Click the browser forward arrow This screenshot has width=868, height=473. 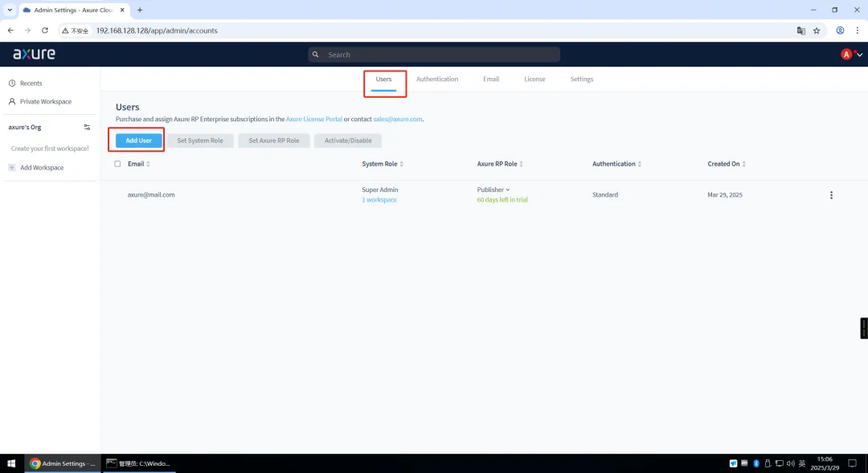[x=27, y=31]
